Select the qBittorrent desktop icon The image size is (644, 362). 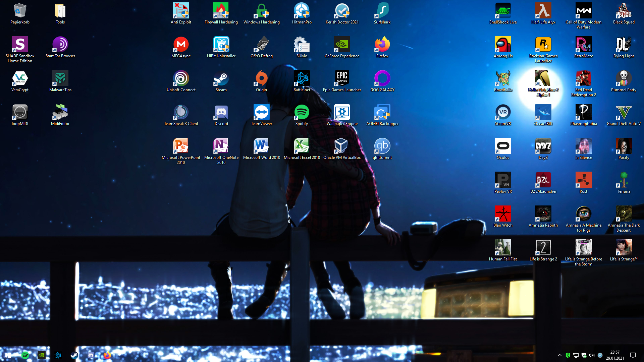click(382, 146)
